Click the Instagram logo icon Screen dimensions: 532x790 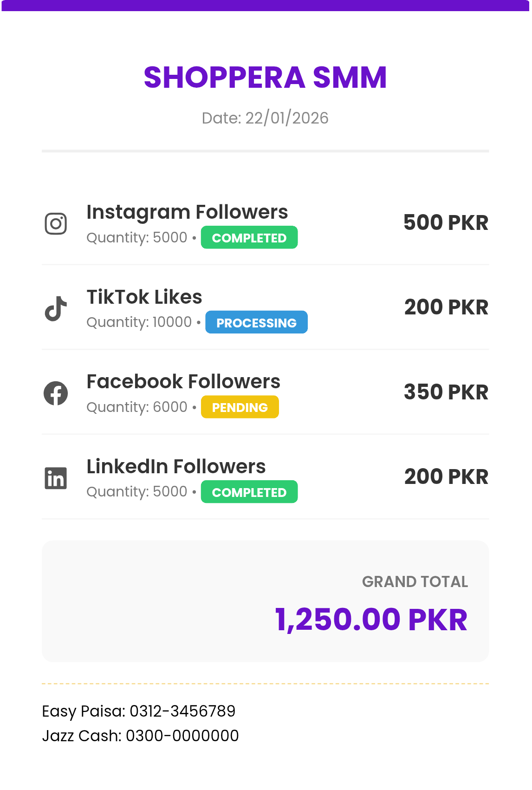click(x=56, y=224)
